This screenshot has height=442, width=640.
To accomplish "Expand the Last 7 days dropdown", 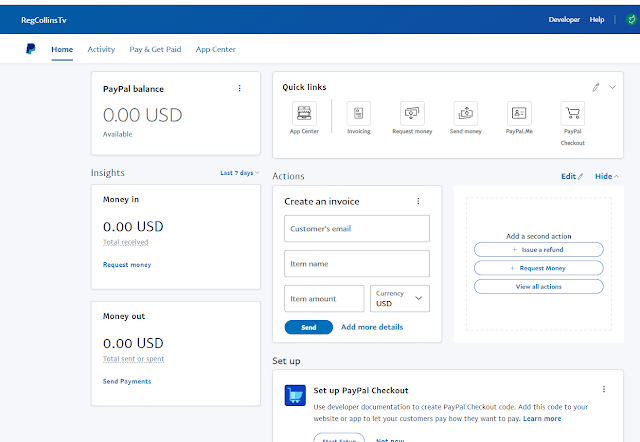I will click(240, 173).
